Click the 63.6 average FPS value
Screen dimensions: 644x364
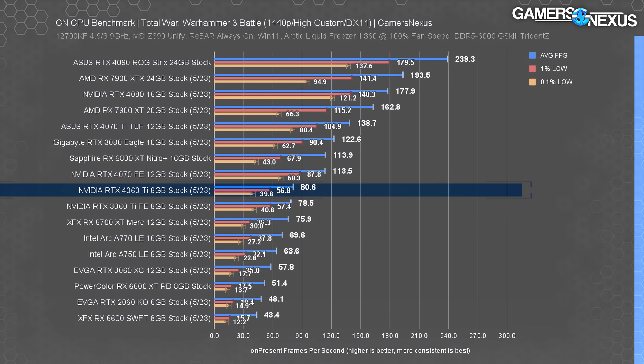tap(292, 251)
